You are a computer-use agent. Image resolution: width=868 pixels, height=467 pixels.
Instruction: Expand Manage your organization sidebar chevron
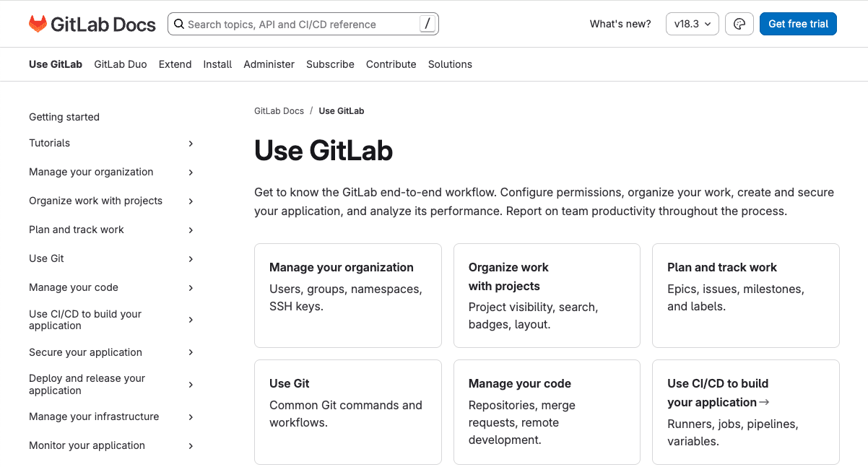[x=191, y=173]
